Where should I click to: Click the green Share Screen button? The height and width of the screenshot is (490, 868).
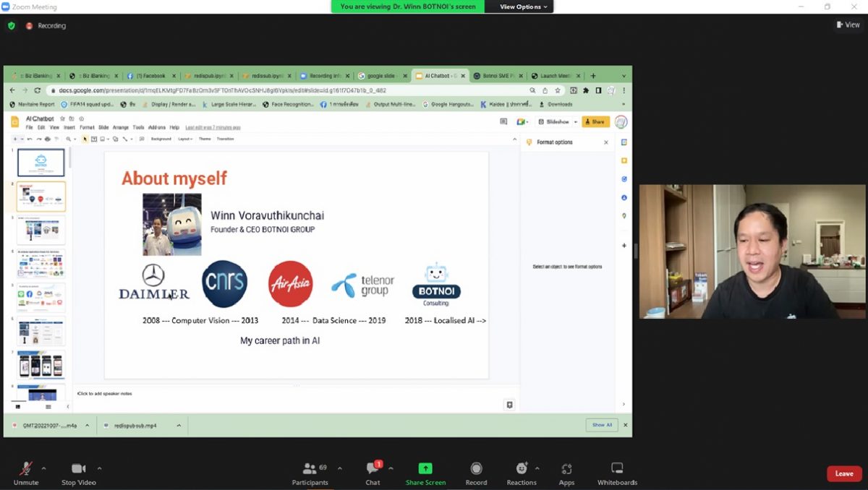point(425,473)
